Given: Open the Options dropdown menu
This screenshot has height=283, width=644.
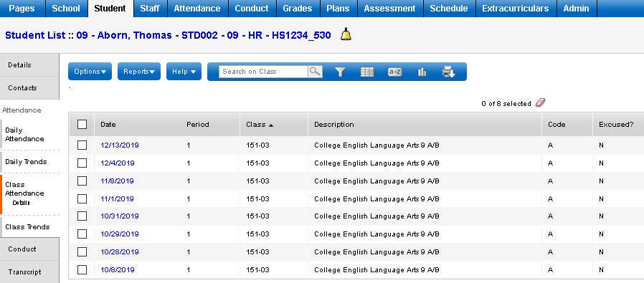Looking at the screenshot, I should point(90,72).
